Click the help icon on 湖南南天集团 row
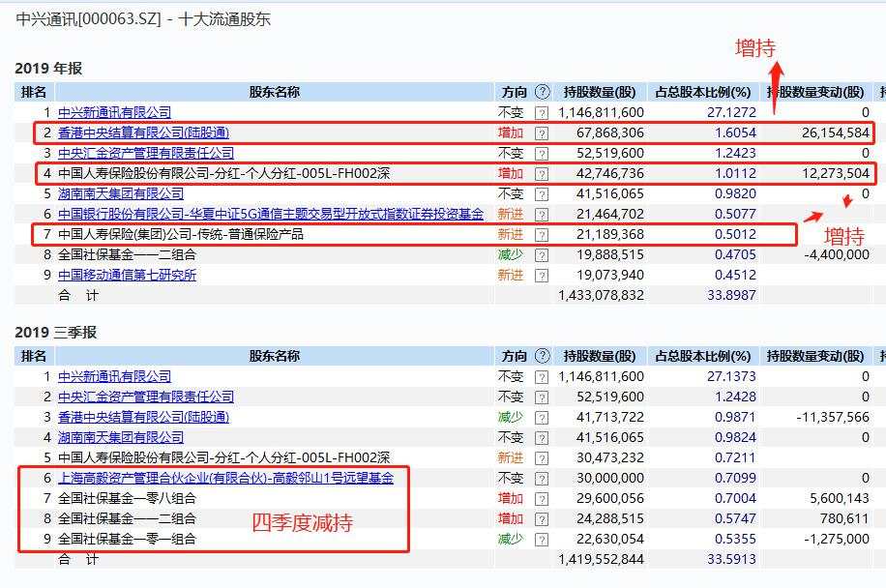 (540, 192)
